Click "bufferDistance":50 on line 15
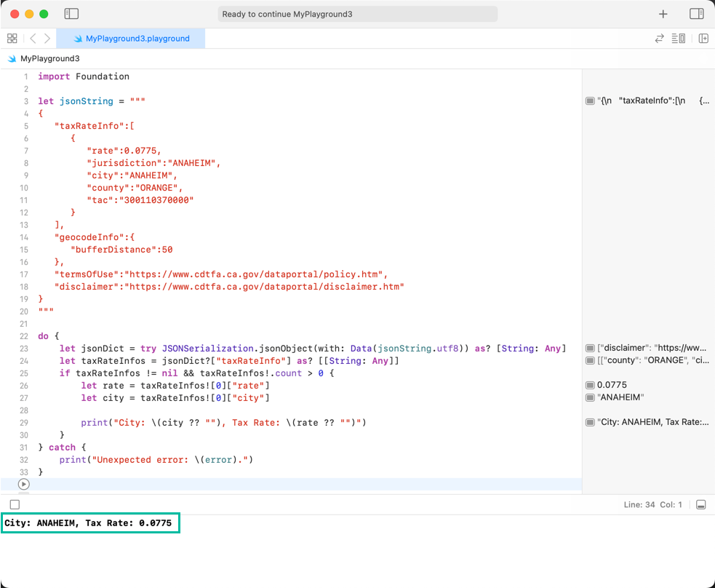 pos(121,250)
